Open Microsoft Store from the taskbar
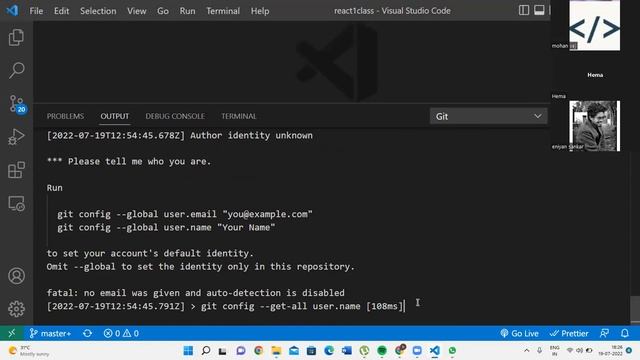 click(x=311, y=351)
